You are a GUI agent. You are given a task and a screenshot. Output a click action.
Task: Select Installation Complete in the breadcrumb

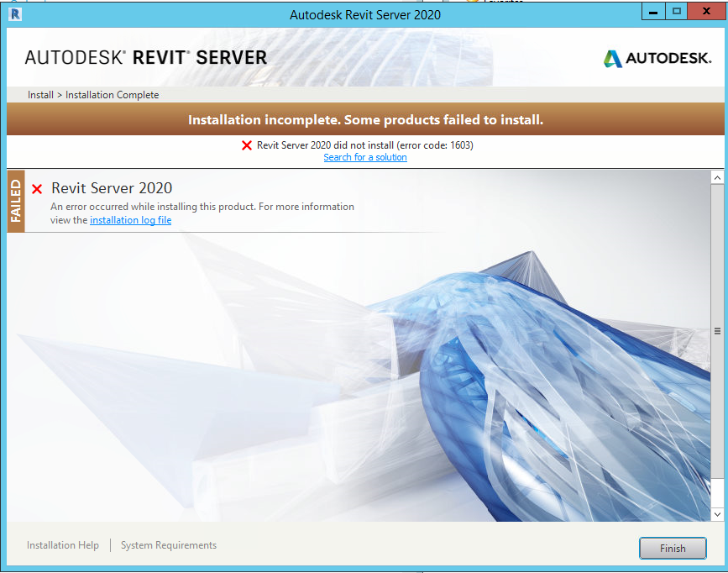click(x=112, y=94)
